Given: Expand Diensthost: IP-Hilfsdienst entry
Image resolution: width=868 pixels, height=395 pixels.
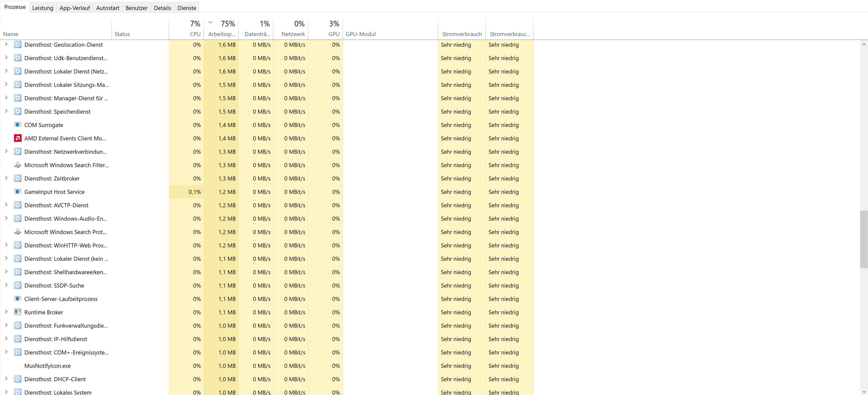Looking at the screenshot, I should point(6,338).
